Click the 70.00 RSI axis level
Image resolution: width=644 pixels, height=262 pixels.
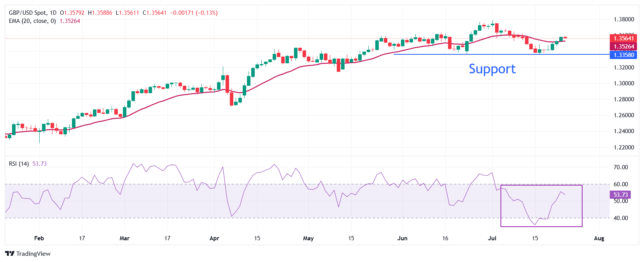(621, 167)
